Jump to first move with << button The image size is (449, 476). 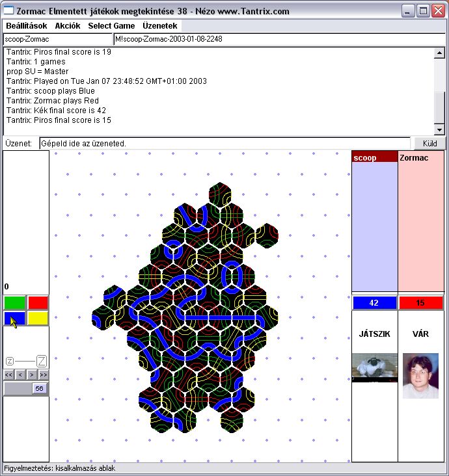pos(8,375)
